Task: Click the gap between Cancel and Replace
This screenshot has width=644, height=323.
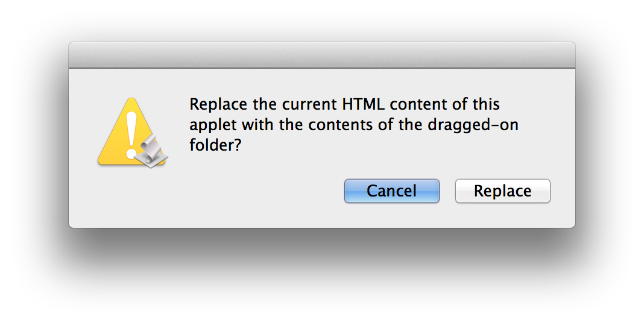Action: click(x=447, y=191)
